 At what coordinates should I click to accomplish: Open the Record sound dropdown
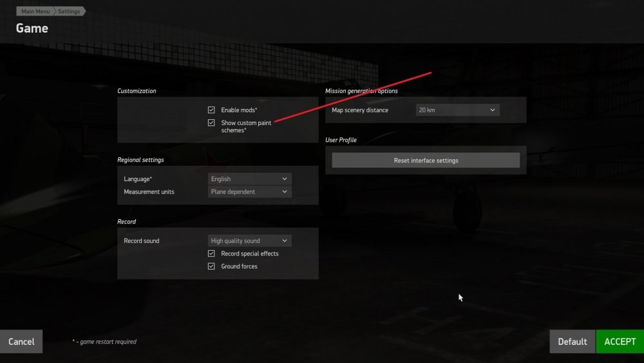pyautogui.click(x=249, y=240)
